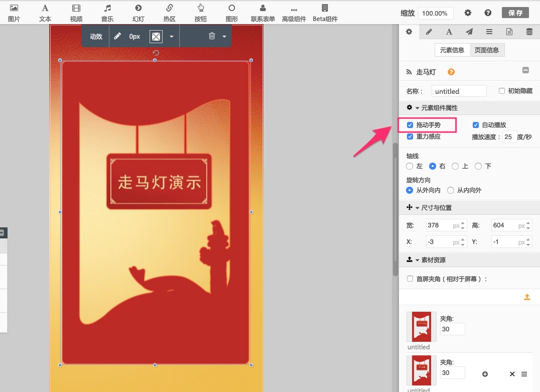
Task: Toggle the 拖动手势 checkbox
Action: point(410,125)
